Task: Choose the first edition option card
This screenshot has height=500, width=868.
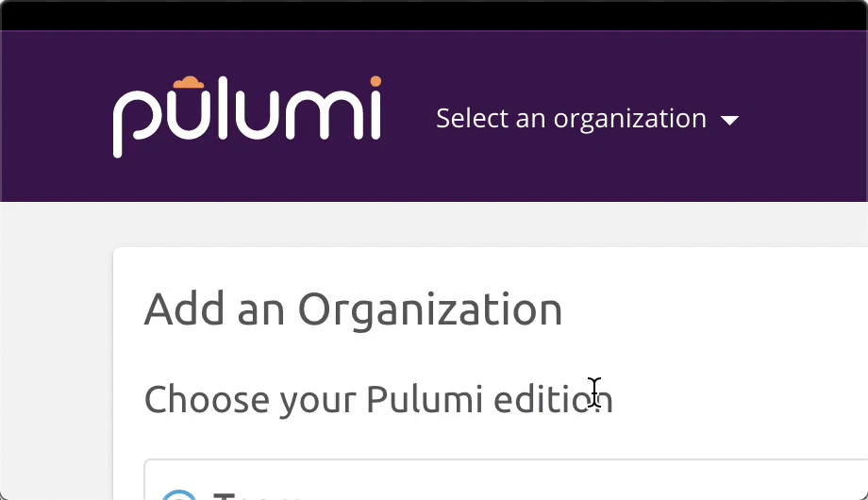Action: click(506, 479)
